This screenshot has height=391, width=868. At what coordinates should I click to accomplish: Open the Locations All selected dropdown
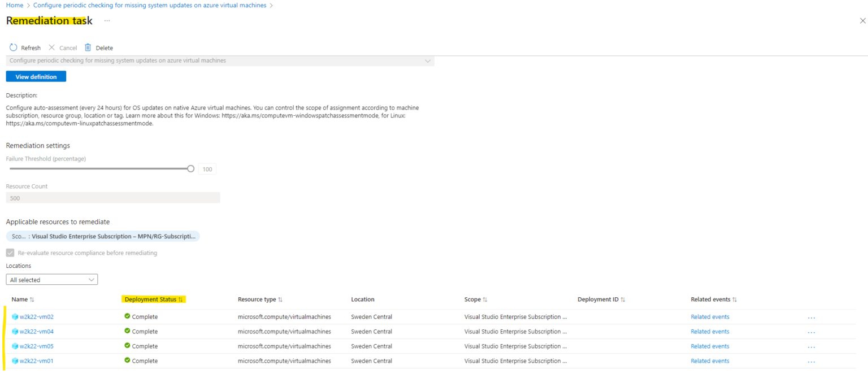[52, 280]
